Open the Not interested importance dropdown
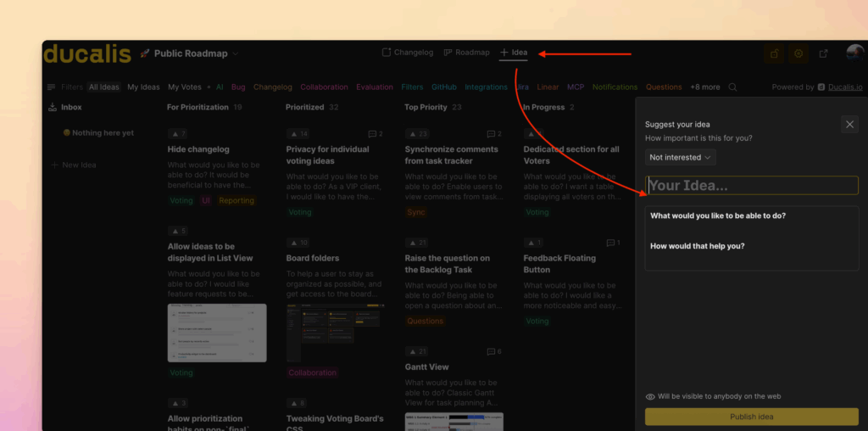Image resolution: width=868 pixels, height=431 pixels. coord(681,157)
